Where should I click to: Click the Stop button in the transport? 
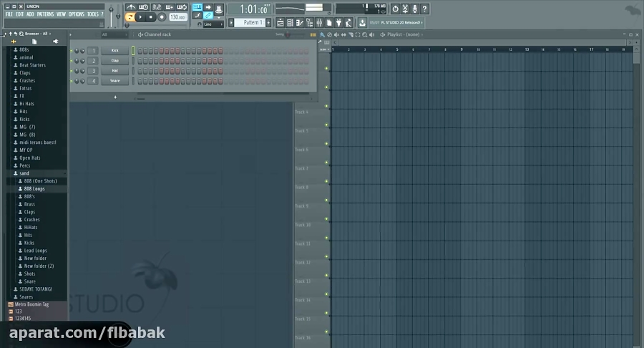coord(151,17)
